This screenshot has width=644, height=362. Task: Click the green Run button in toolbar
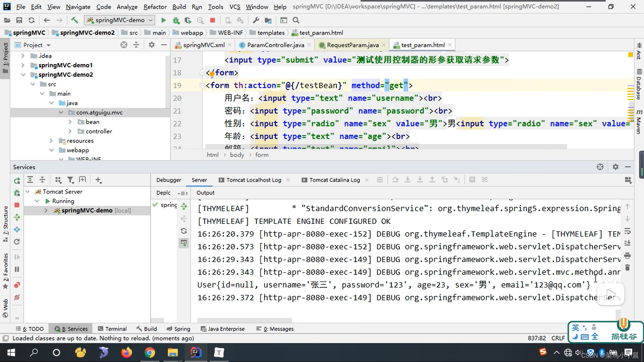(x=163, y=20)
